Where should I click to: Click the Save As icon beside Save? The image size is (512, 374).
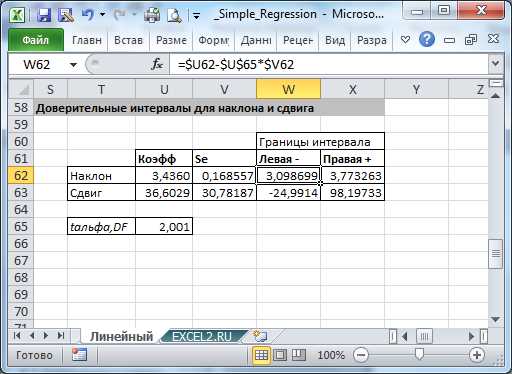click(x=66, y=15)
